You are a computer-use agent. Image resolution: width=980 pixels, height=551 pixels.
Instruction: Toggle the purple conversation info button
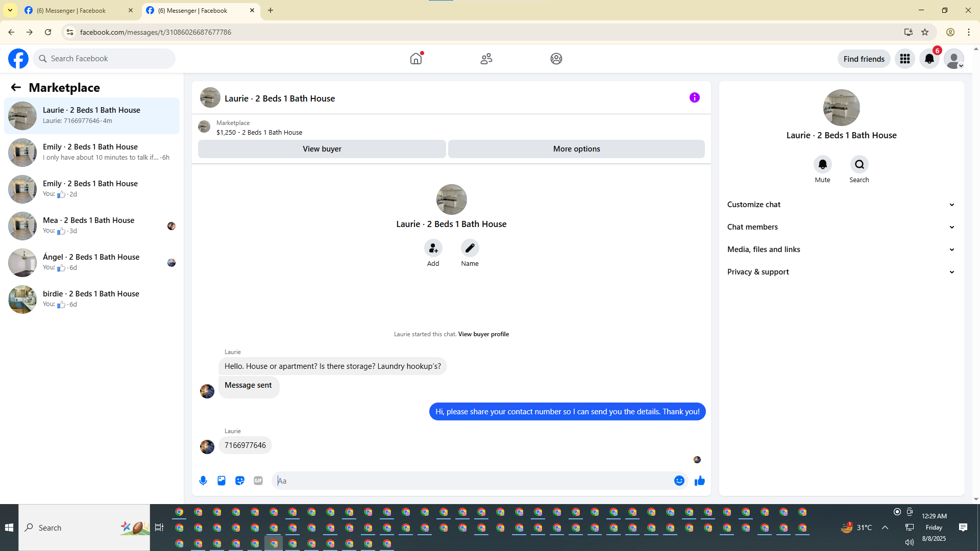(694, 97)
